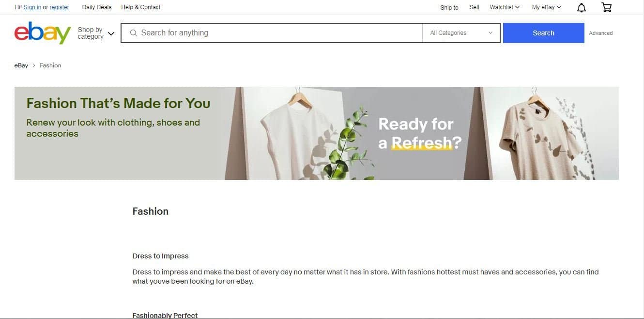Click the magnifier icon in the search box
The height and width of the screenshot is (319, 644).
coord(134,33)
